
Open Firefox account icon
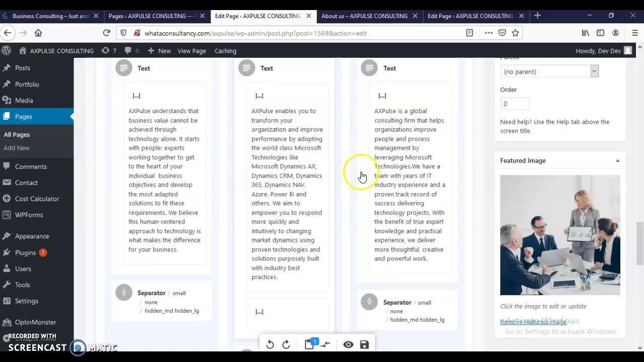click(x=615, y=33)
